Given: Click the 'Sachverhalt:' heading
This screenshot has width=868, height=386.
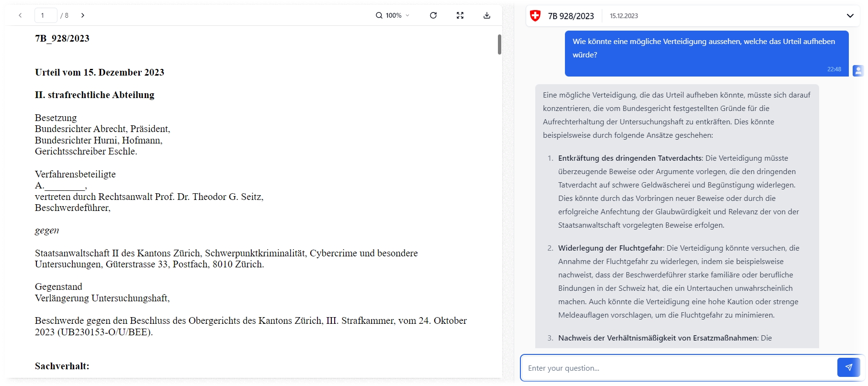Looking at the screenshot, I should click(x=62, y=366).
